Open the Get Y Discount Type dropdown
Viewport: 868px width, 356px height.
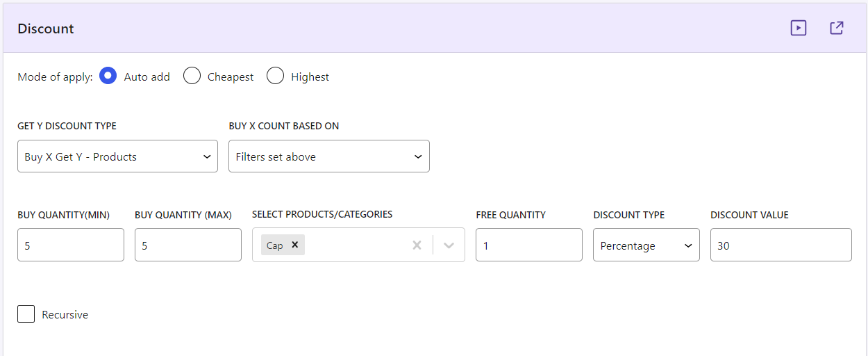(117, 156)
